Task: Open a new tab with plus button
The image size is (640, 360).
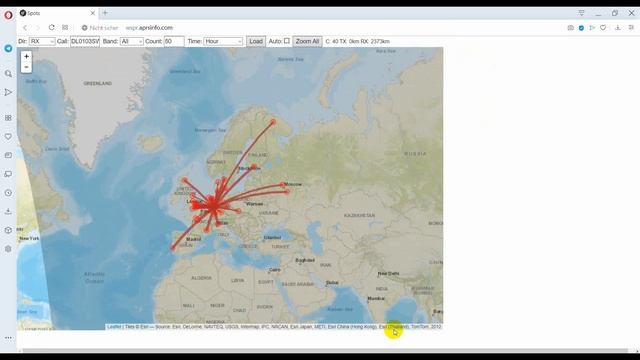Action: click(x=105, y=13)
